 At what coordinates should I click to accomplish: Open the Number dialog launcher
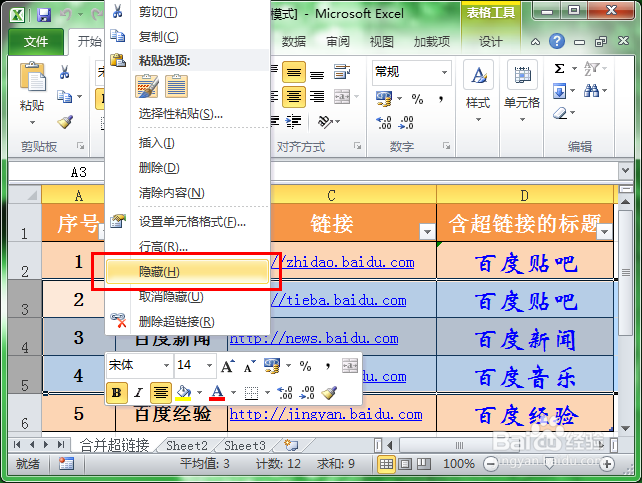tap(446, 146)
